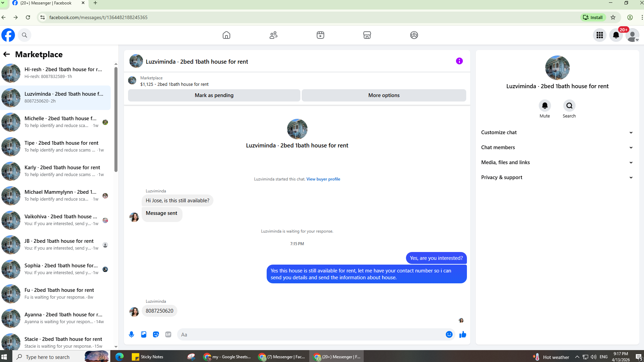Open Hi-resh conversation
This screenshot has width=644, height=362.
[x=56, y=73]
